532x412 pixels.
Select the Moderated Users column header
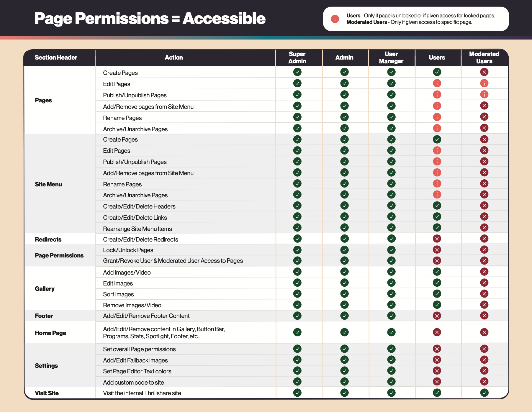click(x=484, y=58)
